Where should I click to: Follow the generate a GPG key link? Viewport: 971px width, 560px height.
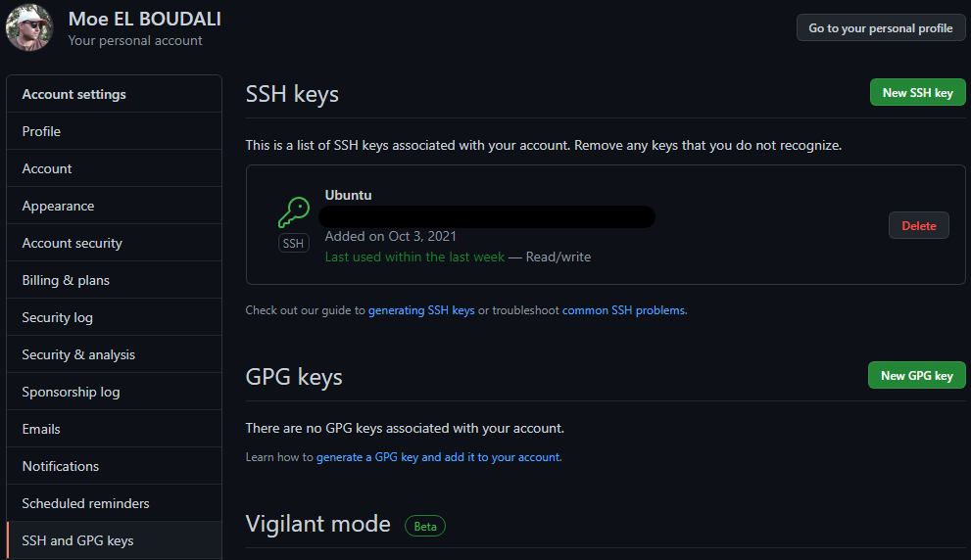point(438,457)
